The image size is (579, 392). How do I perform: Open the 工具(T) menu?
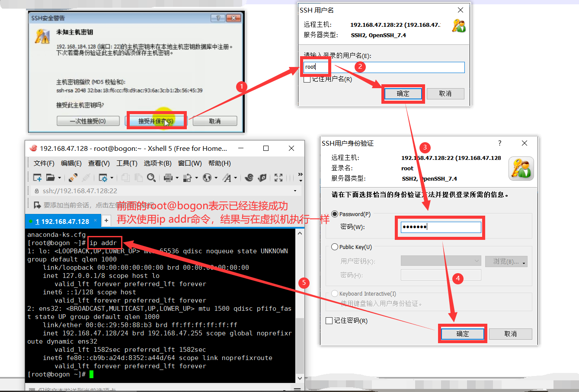pyautogui.click(x=127, y=163)
